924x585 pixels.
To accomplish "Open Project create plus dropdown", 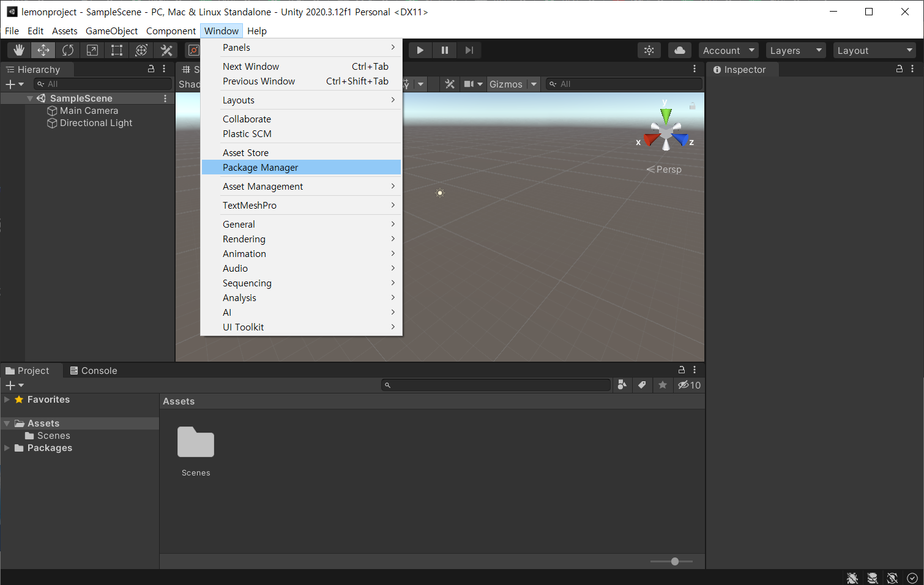I will pyautogui.click(x=15, y=385).
